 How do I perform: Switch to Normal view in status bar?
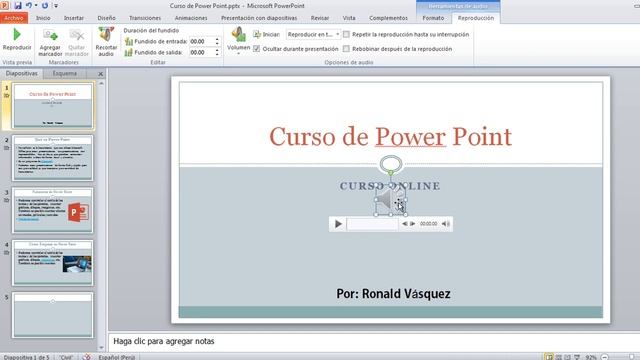(x=549, y=357)
